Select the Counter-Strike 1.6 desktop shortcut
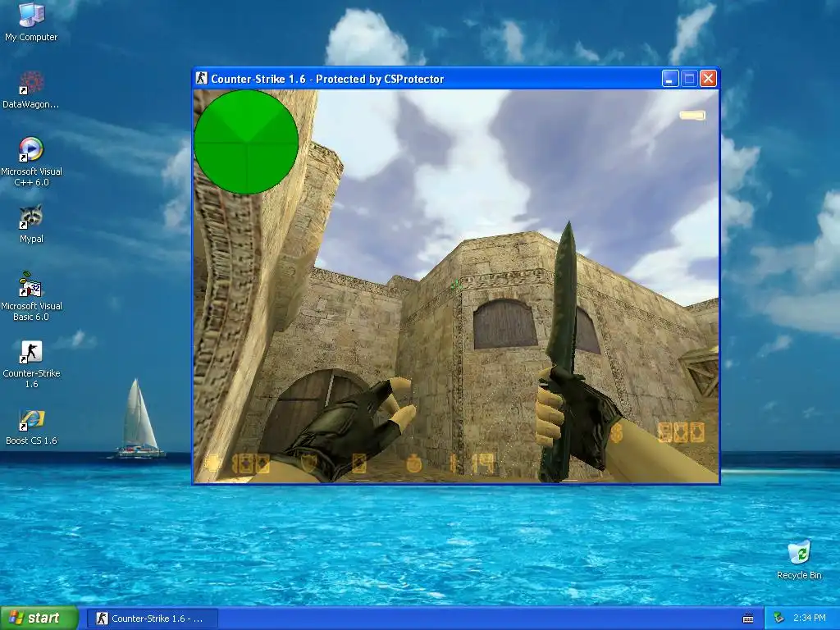This screenshot has height=630, width=840. click(x=31, y=363)
